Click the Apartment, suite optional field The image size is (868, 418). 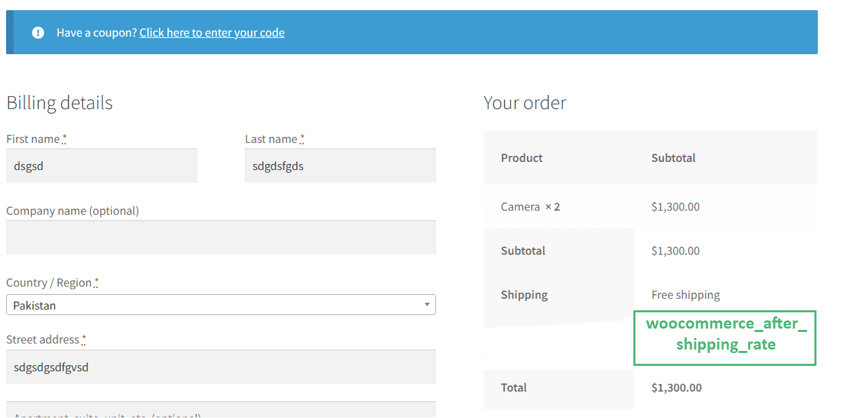[220, 411]
